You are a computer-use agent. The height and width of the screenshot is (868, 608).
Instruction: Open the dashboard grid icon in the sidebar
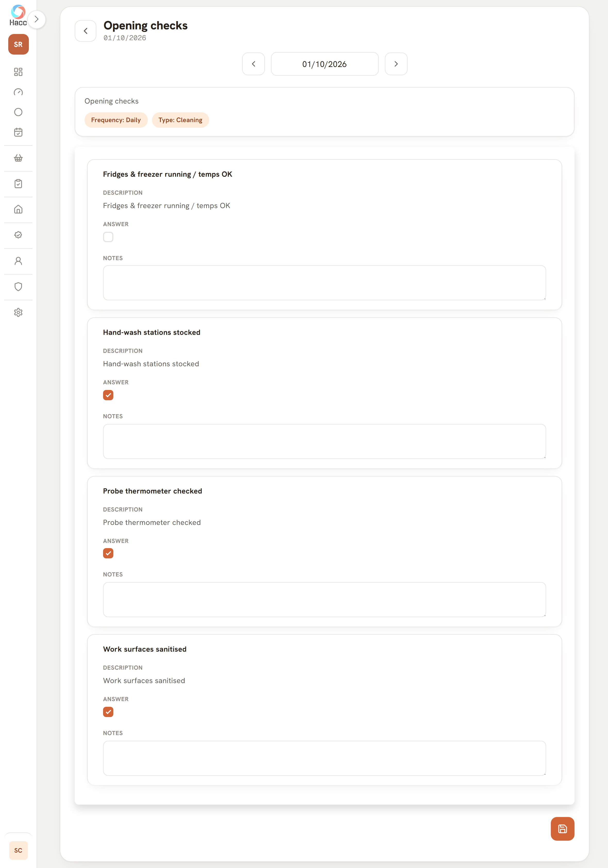pos(18,72)
